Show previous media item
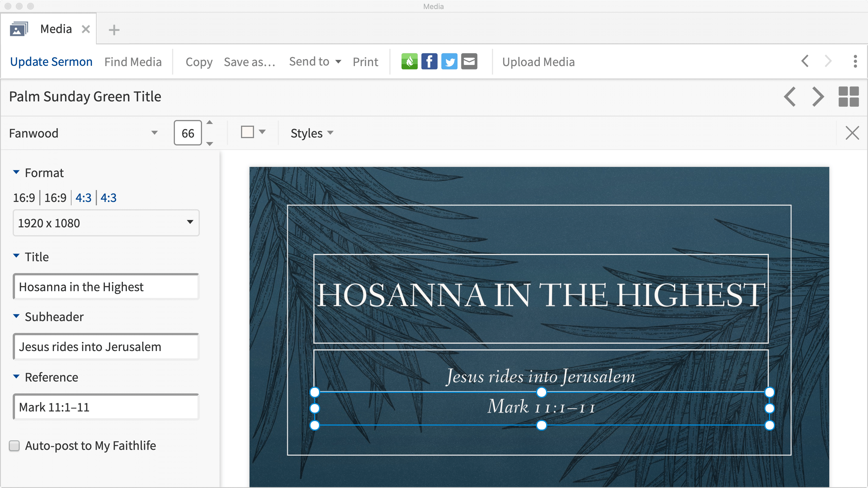868x488 pixels. point(790,97)
